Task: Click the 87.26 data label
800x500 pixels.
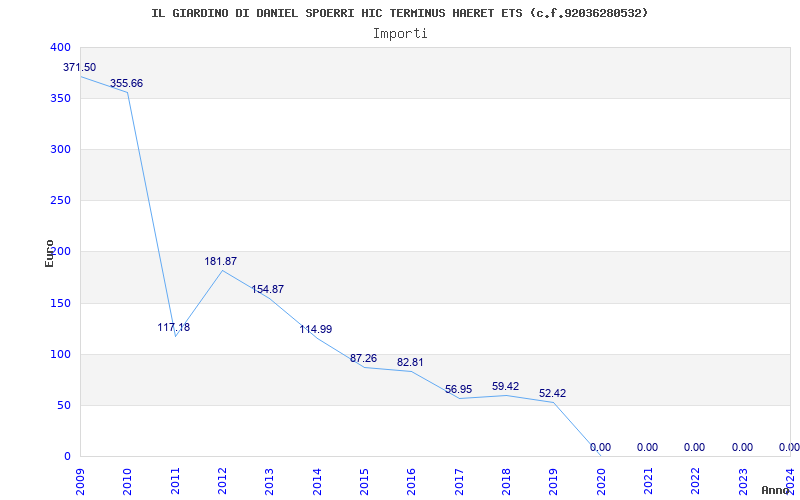Action: (x=363, y=359)
